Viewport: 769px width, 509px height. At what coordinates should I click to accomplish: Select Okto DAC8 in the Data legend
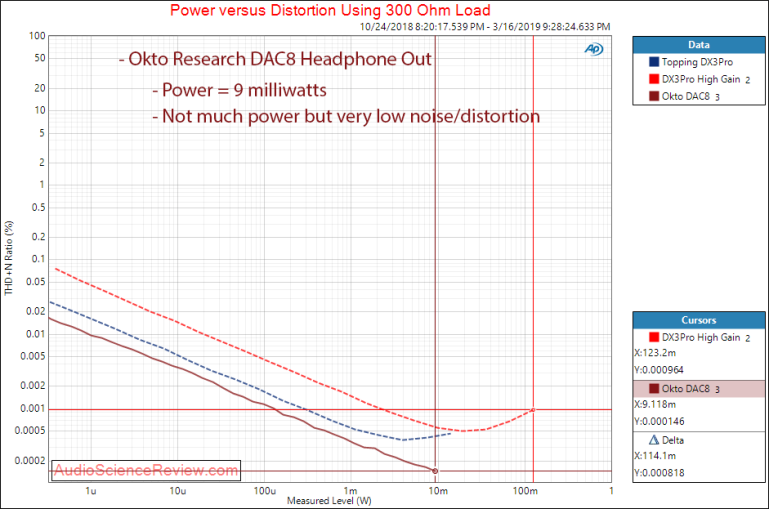686,97
